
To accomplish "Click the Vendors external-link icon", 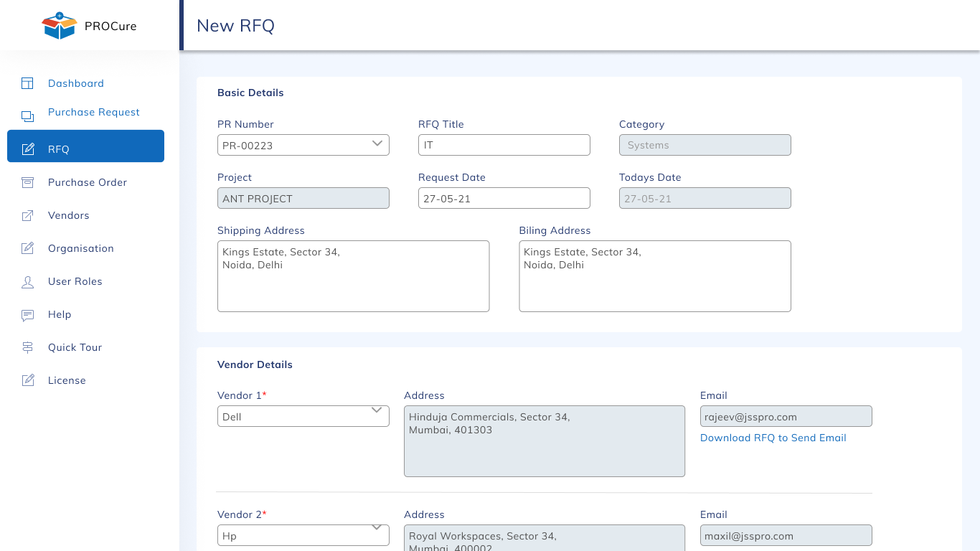I will [x=27, y=215].
